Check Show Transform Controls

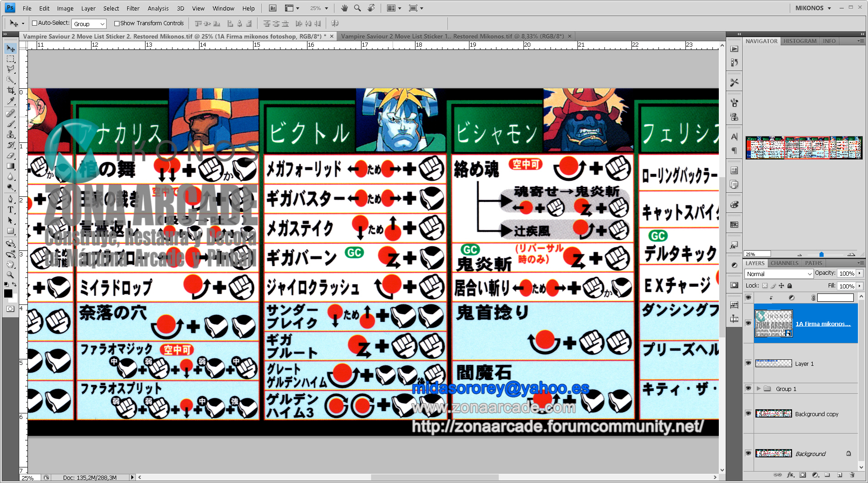(x=117, y=23)
